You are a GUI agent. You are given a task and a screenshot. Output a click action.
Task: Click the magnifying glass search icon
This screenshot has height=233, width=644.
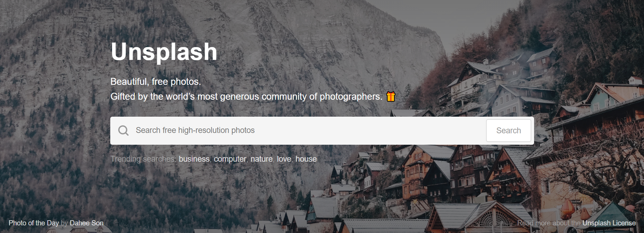point(123,131)
